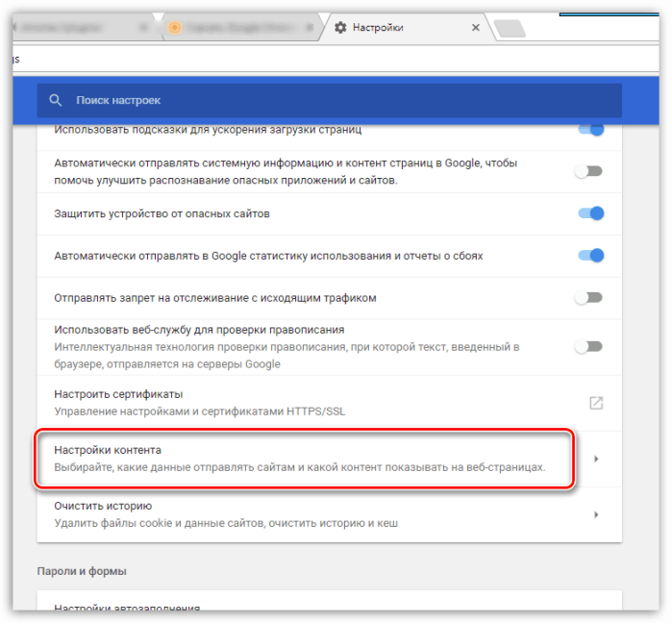
Task: Focus the Поиск настроек search field
Action: point(329,100)
